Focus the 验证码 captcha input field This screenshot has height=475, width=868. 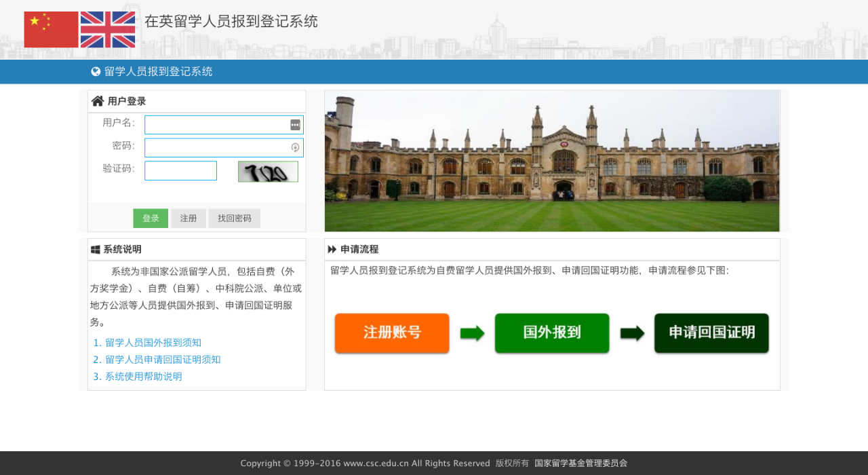[x=180, y=171]
